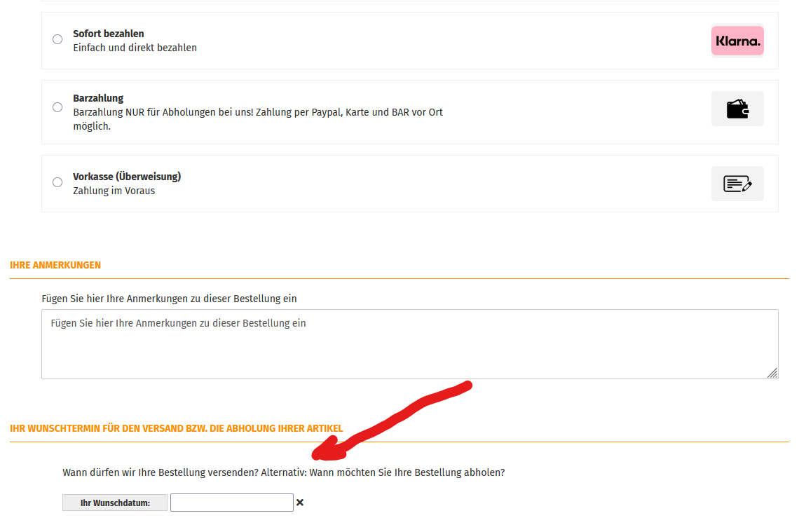Click the resize handle of the comments textarea
799x532 pixels.
tap(772, 373)
